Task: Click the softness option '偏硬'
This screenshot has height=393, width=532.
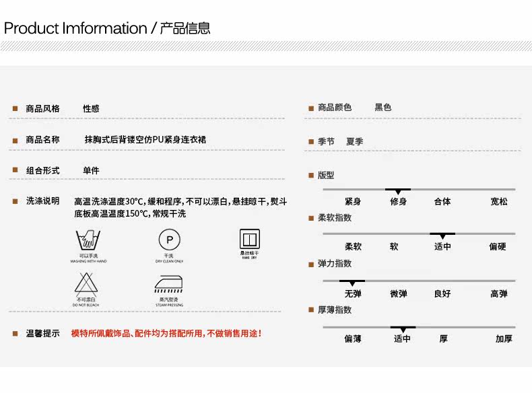Action: click(498, 246)
